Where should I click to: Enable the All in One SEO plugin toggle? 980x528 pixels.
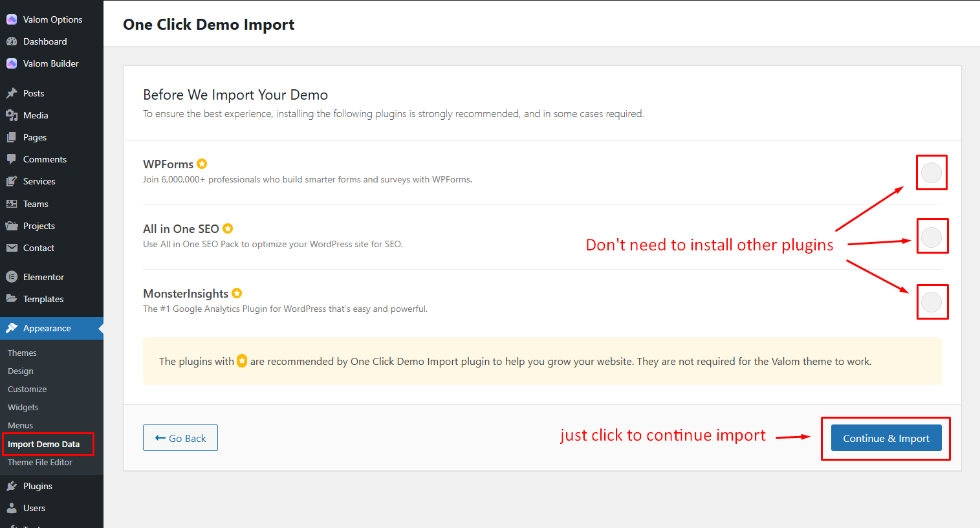pyautogui.click(x=931, y=237)
